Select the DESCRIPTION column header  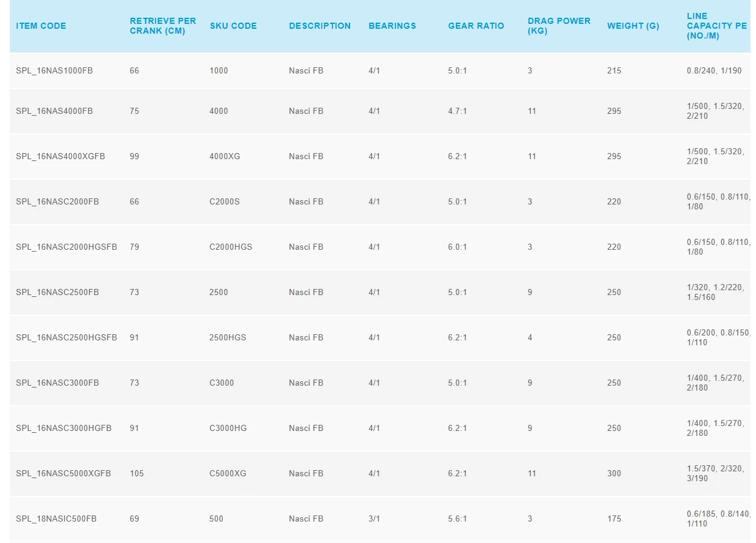point(320,26)
